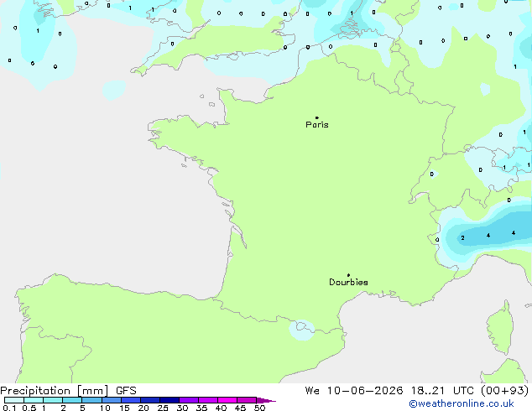Image resolution: width=532 pixels, height=411 pixels.
Task: Pick the 10–15 mm legend color swatch
Action: 111,400
